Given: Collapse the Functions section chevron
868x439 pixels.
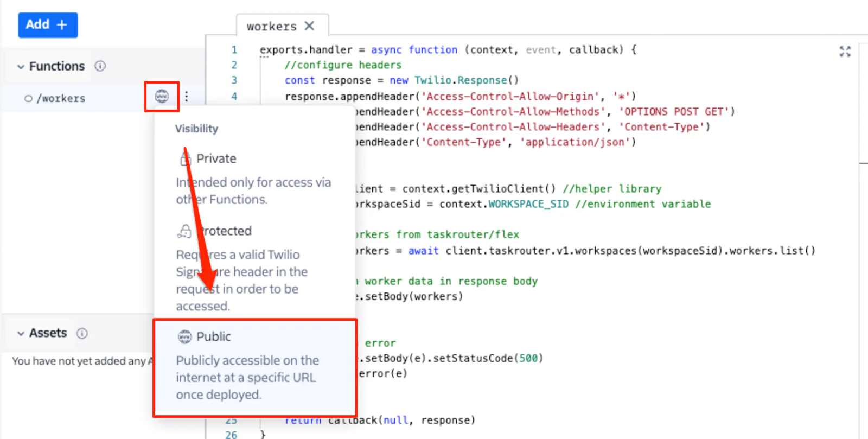Looking at the screenshot, I should click(21, 67).
